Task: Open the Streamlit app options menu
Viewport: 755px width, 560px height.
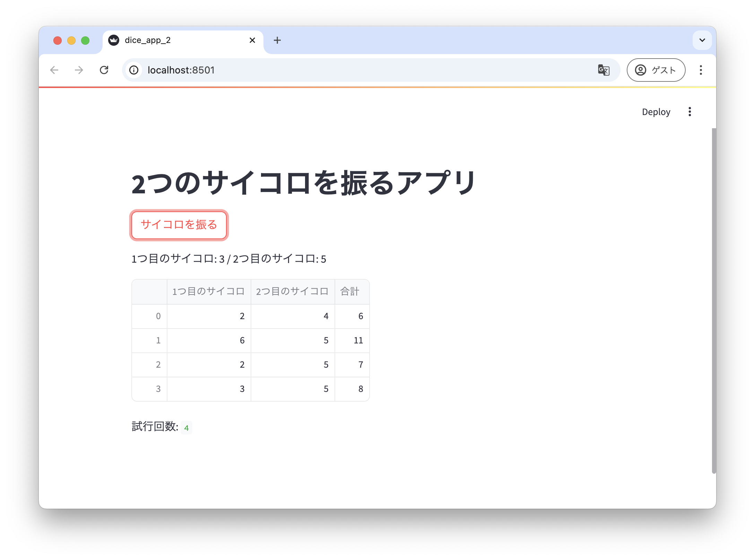Action: [690, 112]
